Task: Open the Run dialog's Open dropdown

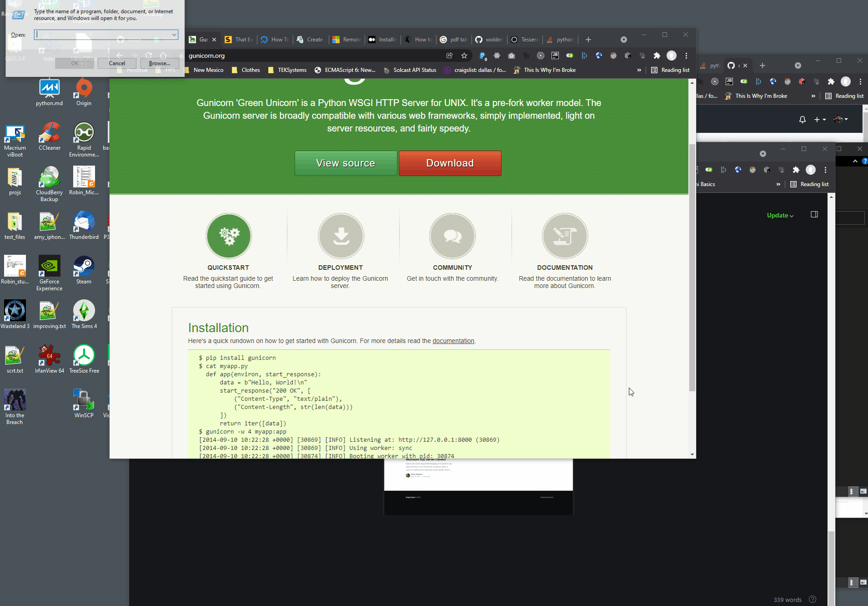Action: click(x=173, y=35)
